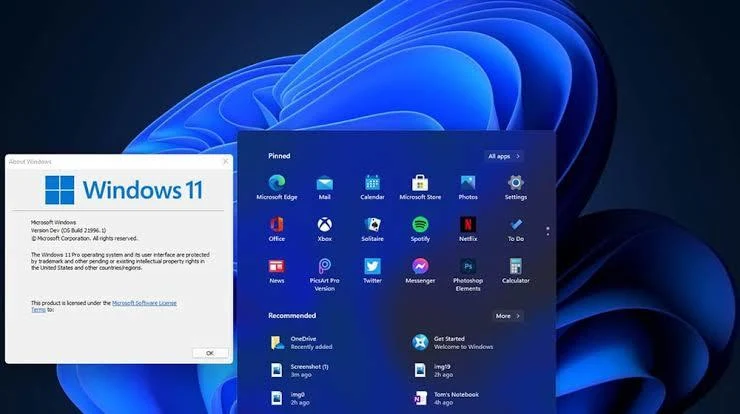740x414 pixels.
Task: Open Settings gear icon
Action: tap(516, 187)
